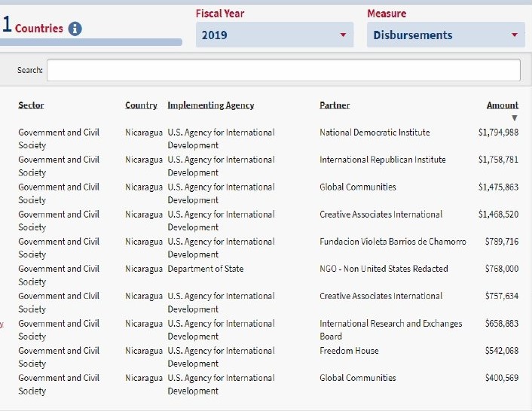Select the $1,468,520 amount cell
Viewport: 532px width, 411px height.
(x=498, y=215)
